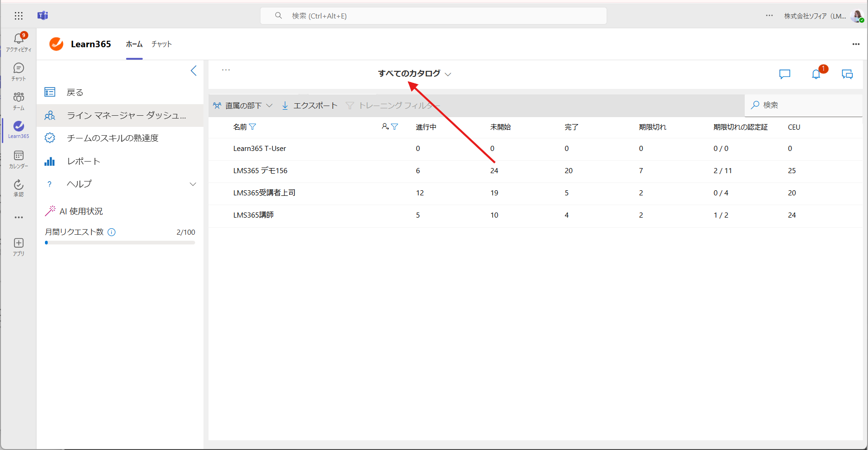Sort by the 期限切れの認定証 column header
Viewport: 868px width, 450px height.
(x=741, y=127)
